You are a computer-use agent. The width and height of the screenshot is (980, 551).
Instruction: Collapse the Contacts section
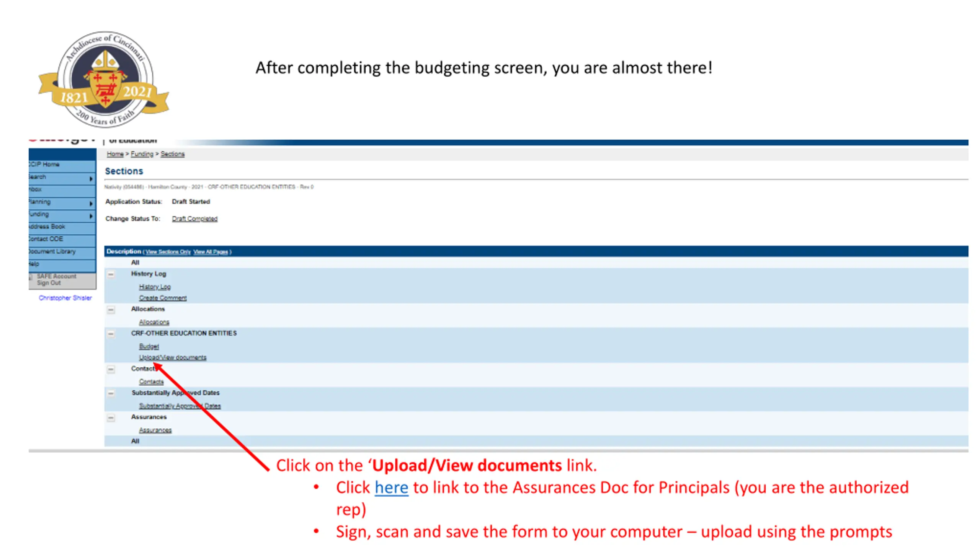(x=111, y=369)
